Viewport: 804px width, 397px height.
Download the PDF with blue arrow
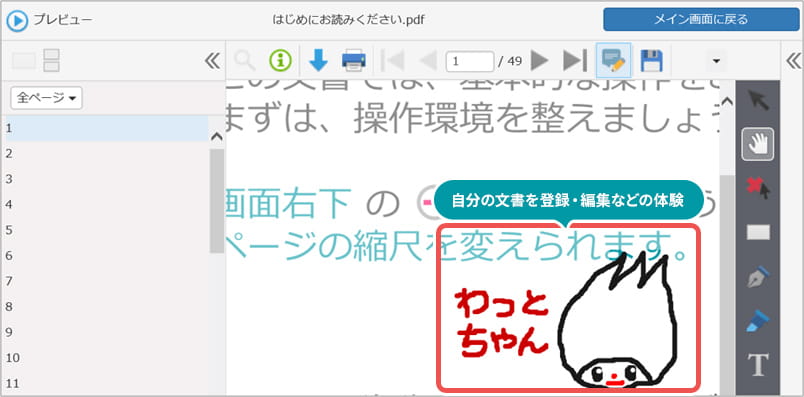318,61
